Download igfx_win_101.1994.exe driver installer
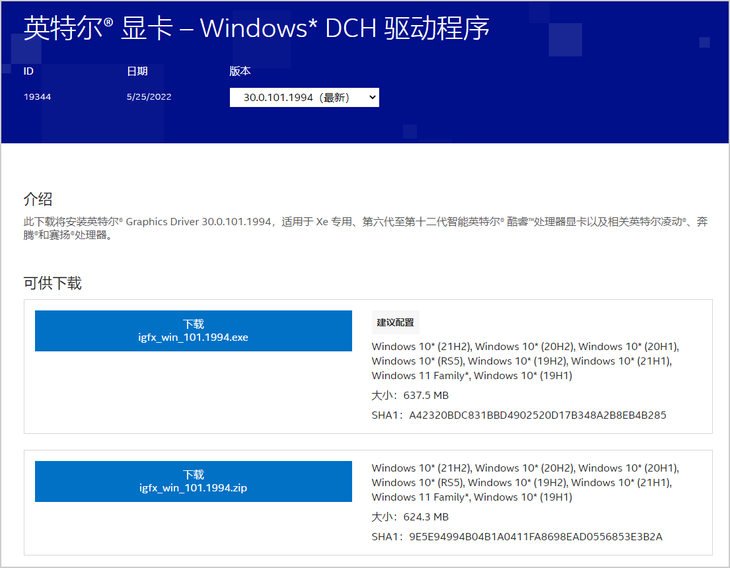 tap(193, 331)
